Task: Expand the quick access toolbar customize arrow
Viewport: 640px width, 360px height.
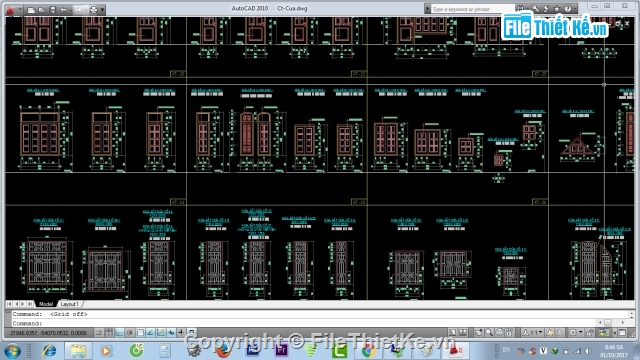Action: (x=102, y=10)
